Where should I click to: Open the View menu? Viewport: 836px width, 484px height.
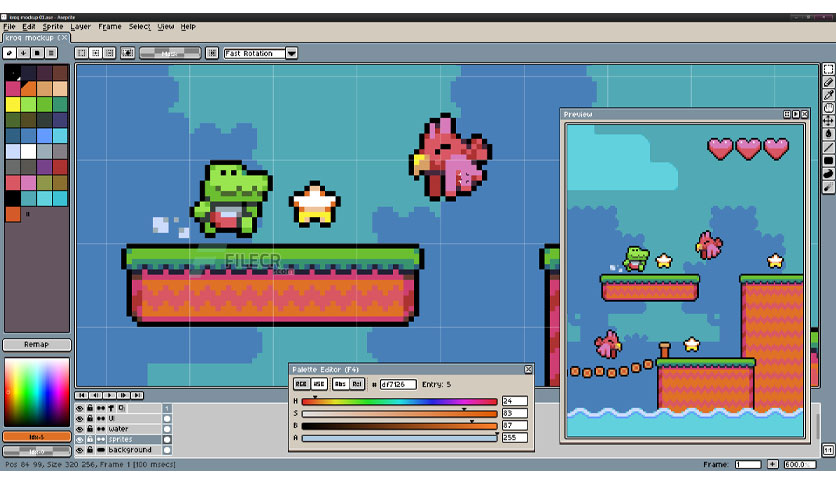click(x=166, y=26)
